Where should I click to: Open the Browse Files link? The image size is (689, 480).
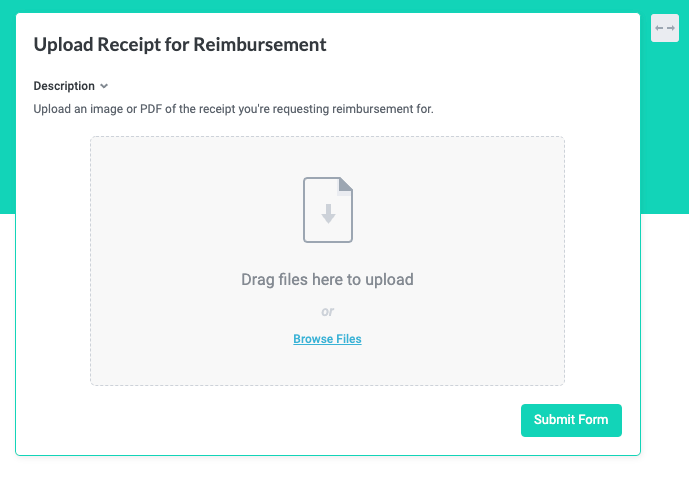point(327,339)
